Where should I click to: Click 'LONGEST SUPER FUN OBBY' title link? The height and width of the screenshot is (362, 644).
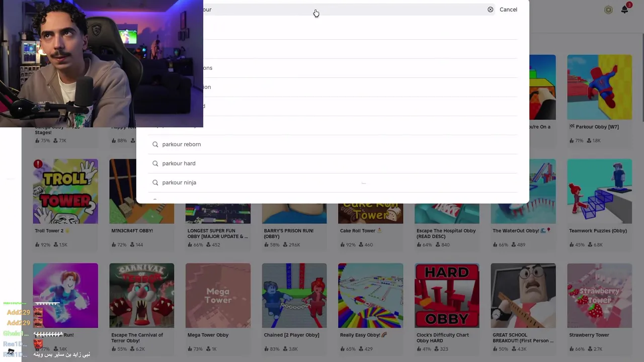pyautogui.click(x=218, y=234)
